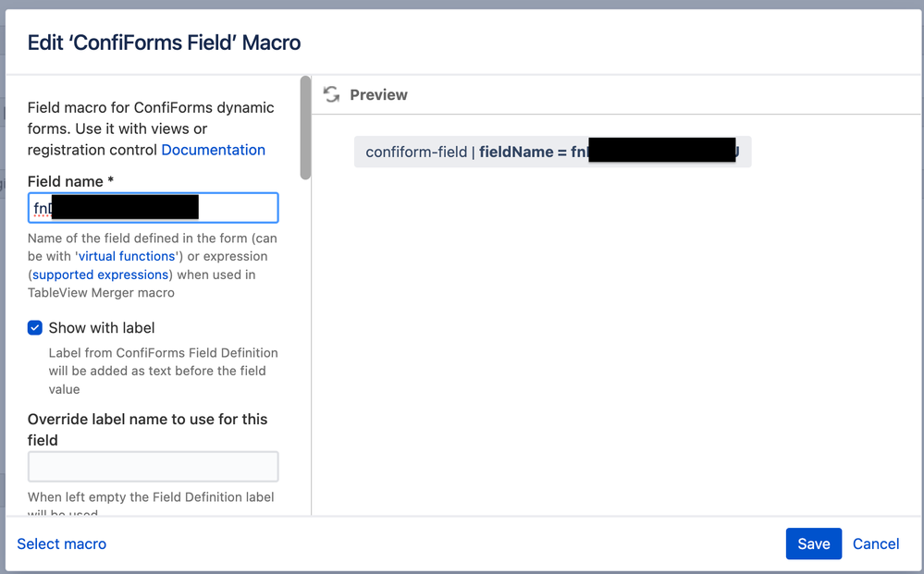Open the "virtual functions" help link
This screenshot has height=574, width=924.
coord(127,256)
